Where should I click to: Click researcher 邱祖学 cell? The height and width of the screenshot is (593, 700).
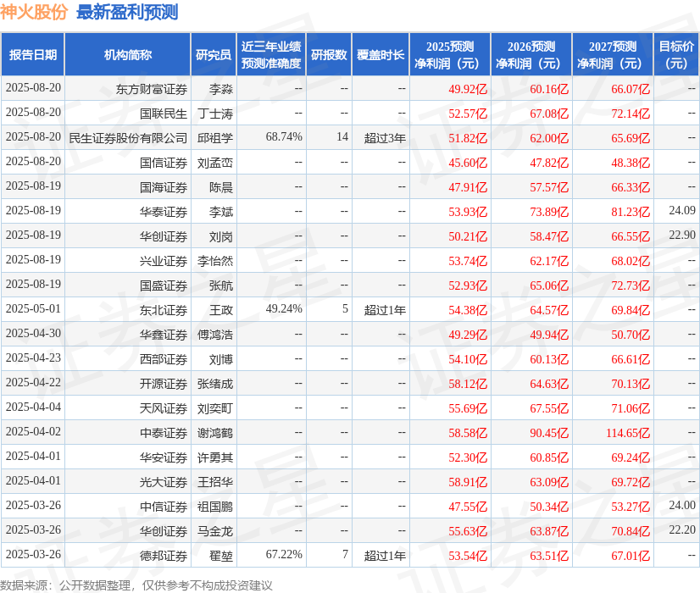tap(215, 138)
